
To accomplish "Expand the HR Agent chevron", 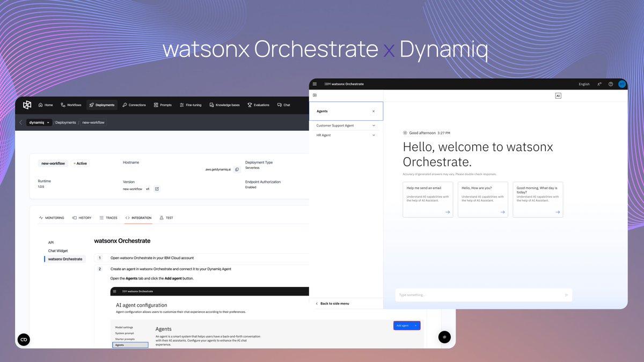I will click(x=374, y=135).
